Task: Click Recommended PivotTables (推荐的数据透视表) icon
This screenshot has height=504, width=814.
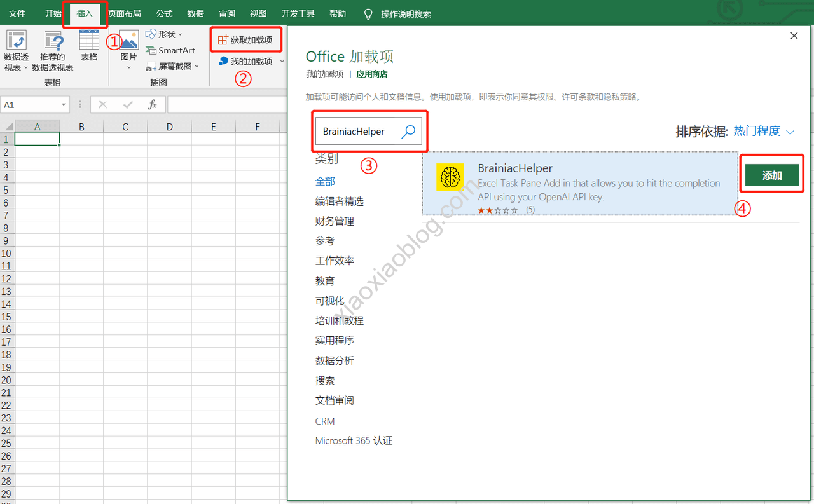Action: 53,41
